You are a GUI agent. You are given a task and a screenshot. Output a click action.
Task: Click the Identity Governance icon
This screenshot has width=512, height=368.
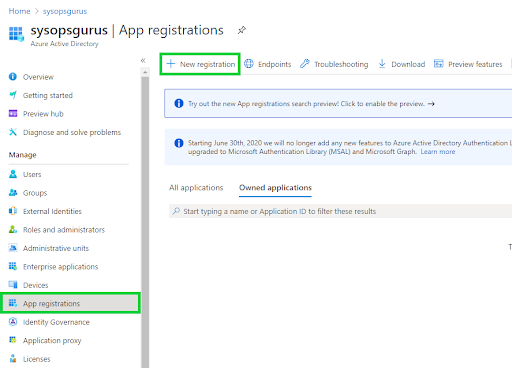coord(13,322)
